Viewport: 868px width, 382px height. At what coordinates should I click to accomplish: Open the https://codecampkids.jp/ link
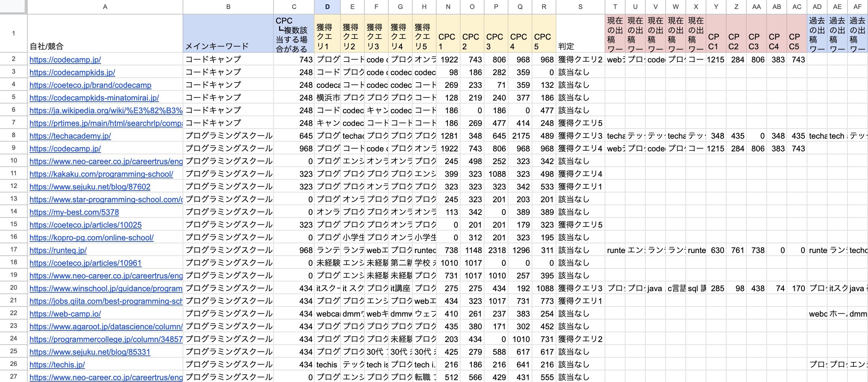click(72, 72)
